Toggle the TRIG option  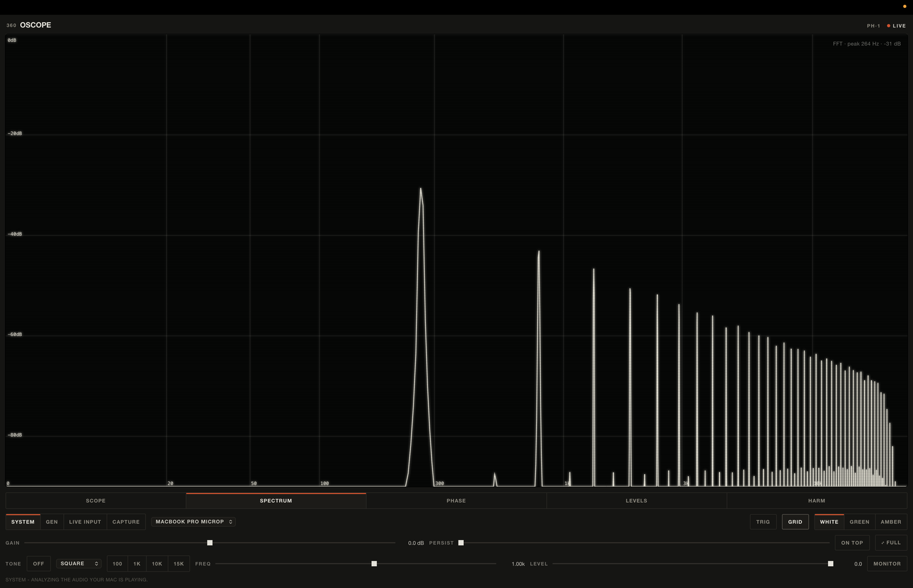pos(763,522)
